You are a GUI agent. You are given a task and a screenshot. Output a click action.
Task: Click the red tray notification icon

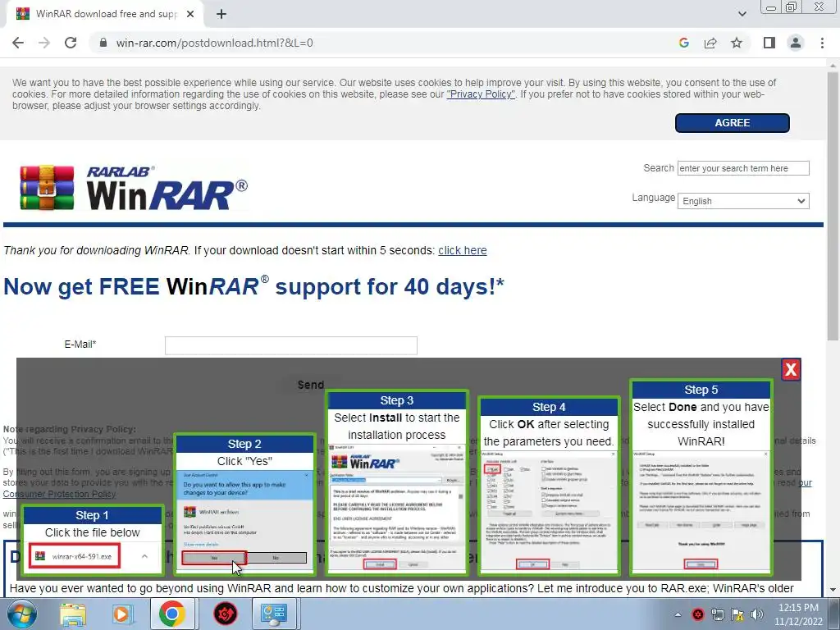[x=697, y=614]
